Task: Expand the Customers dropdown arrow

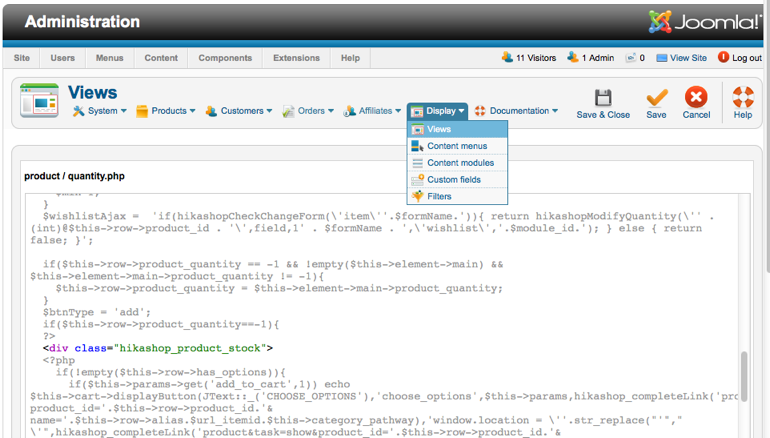Action: point(269,111)
